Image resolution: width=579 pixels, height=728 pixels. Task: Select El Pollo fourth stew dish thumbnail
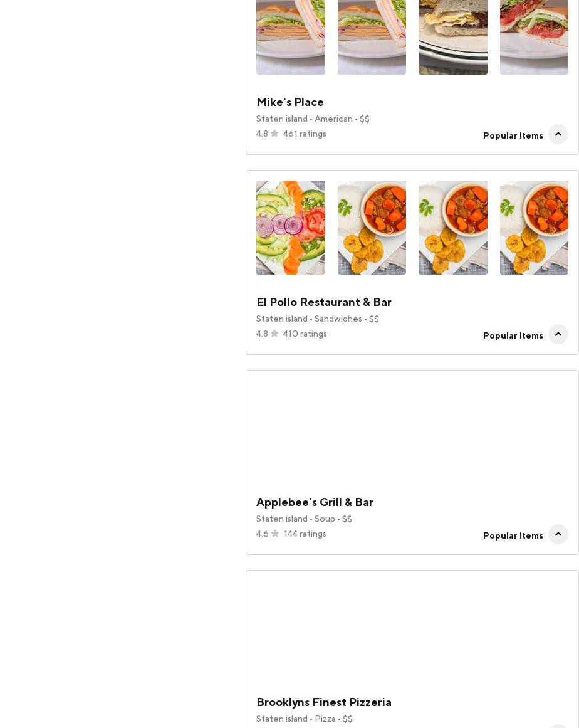(x=534, y=228)
